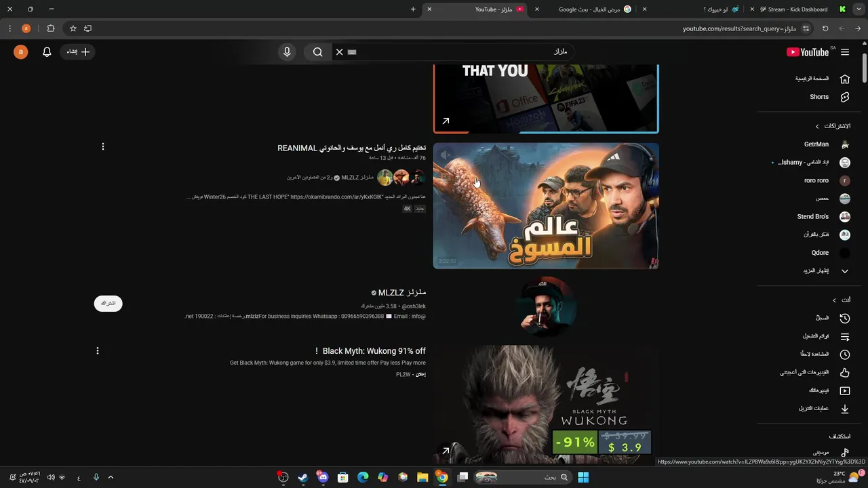This screenshot has height=488, width=868.
Task: Open Discord from the taskbar
Action: coord(323,477)
